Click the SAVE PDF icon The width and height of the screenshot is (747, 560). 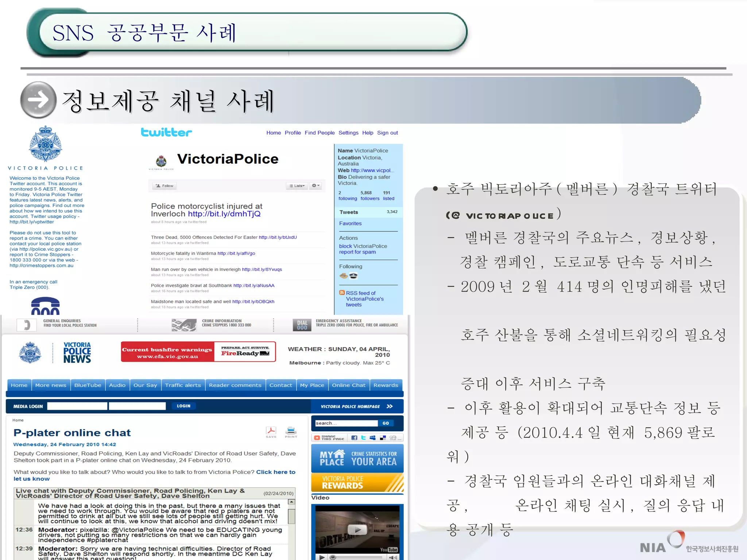(271, 432)
